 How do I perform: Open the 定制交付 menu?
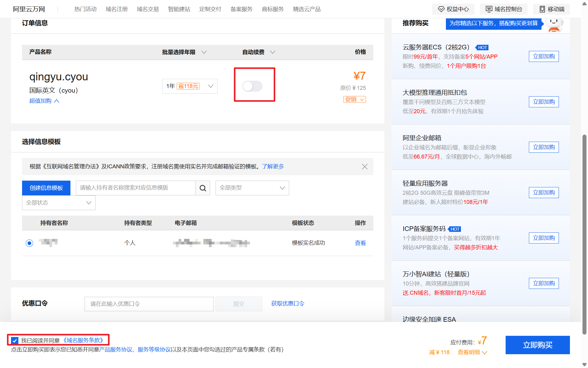coord(210,9)
